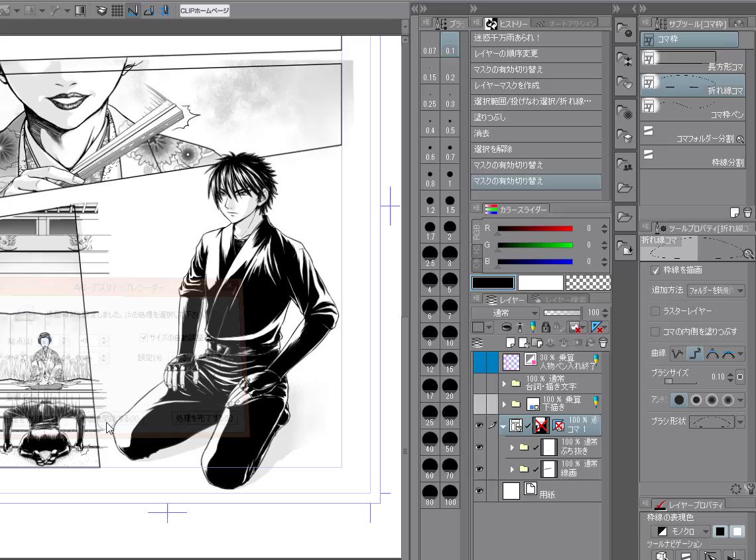Click the new layer folder icon
Image resolution: width=756 pixels, height=560 pixels.
(x=536, y=342)
